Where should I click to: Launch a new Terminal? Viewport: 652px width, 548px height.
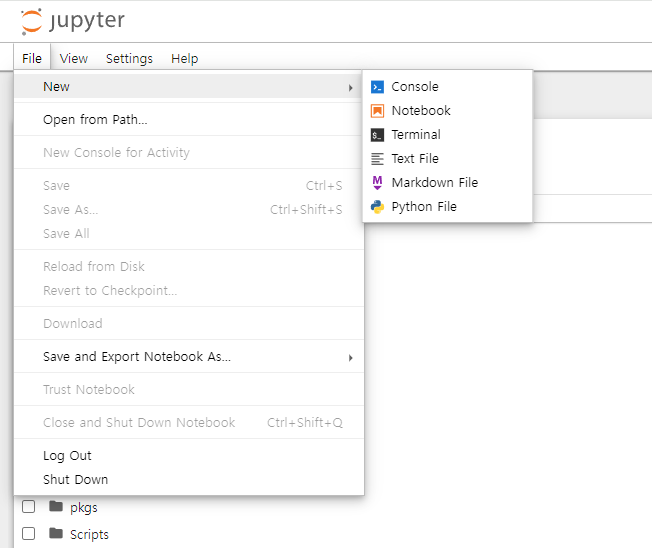(x=447, y=135)
